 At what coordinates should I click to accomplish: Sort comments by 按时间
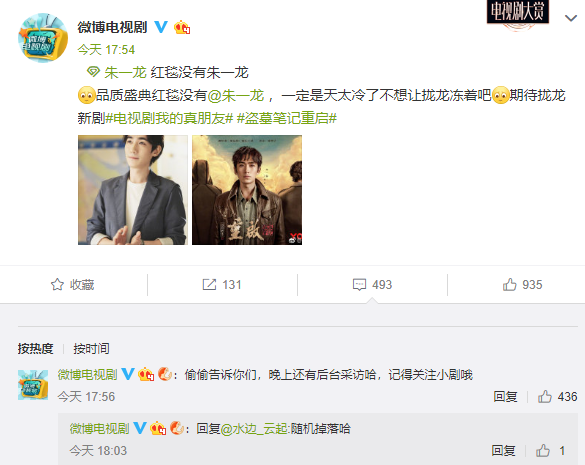(91, 348)
